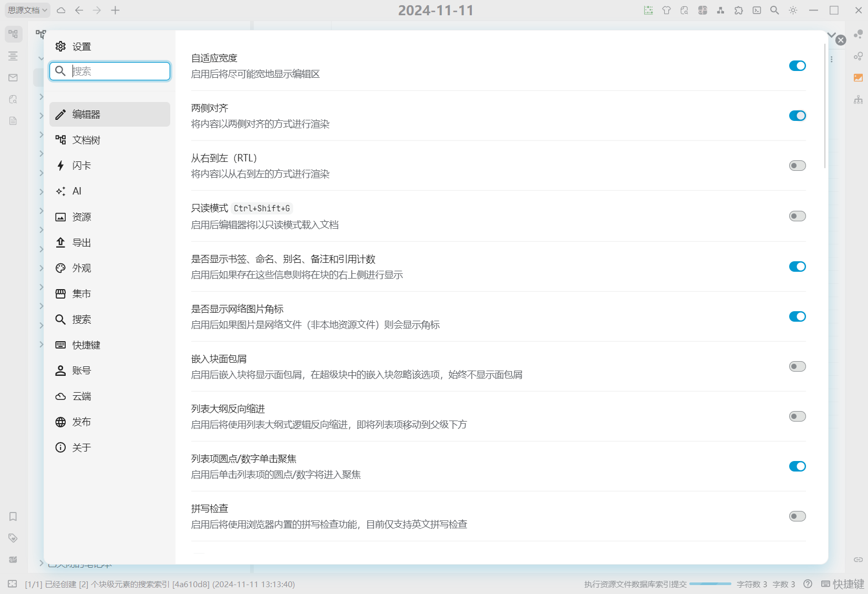Click the settings 搜索 input field
868x594 pixels.
pyautogui.click(x=119, y=71)
